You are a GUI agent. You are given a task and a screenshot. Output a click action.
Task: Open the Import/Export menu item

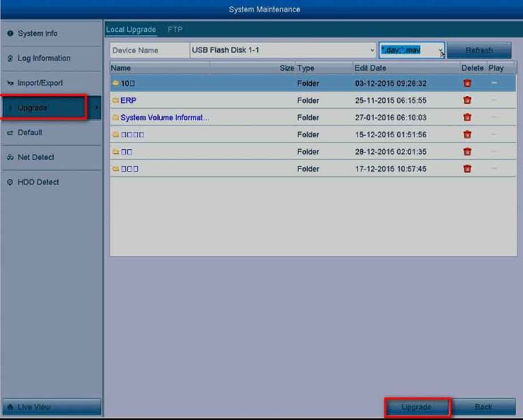(x=39, y=83)
